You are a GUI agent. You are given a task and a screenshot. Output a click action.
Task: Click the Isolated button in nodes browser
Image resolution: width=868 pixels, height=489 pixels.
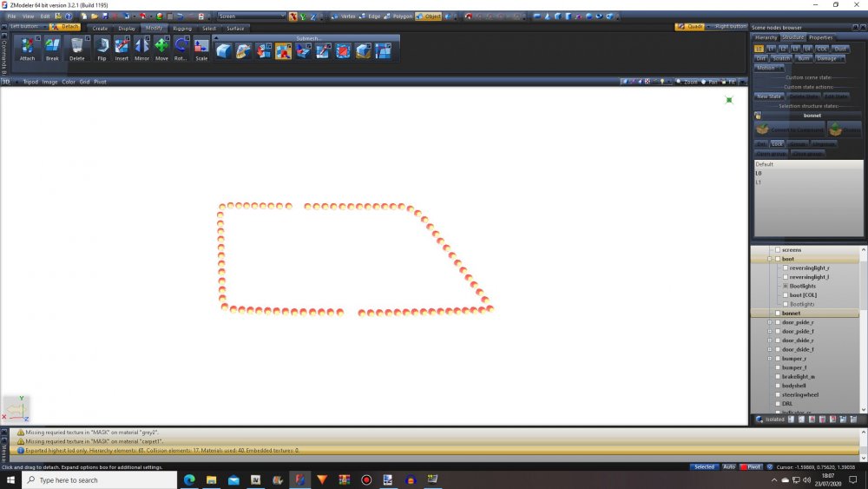coord(771,420)
